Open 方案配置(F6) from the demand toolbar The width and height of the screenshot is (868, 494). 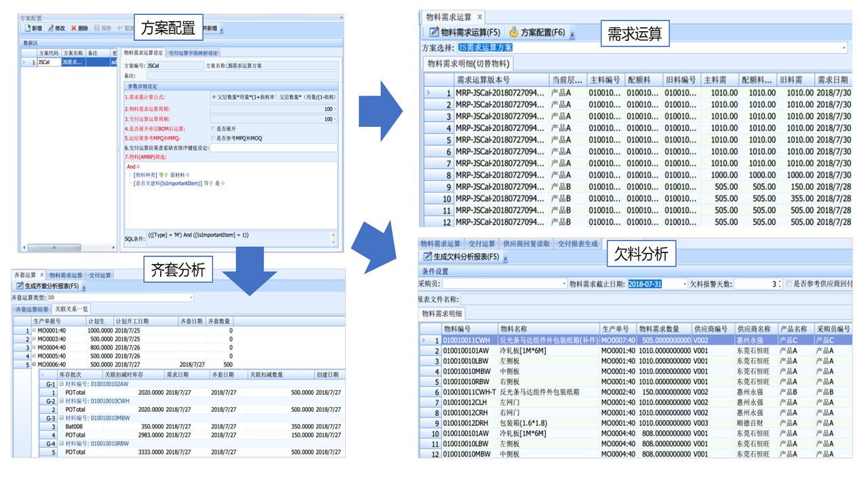(x=537, y=32)
